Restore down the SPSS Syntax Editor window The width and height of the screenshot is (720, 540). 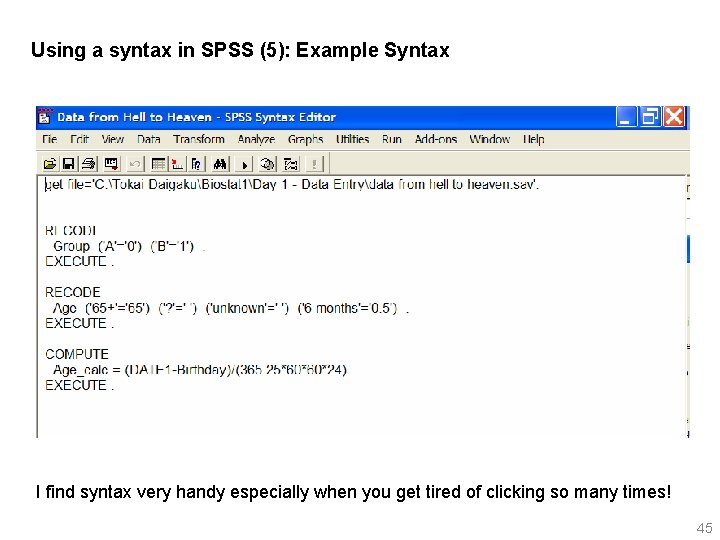click(x=650, y=117)
